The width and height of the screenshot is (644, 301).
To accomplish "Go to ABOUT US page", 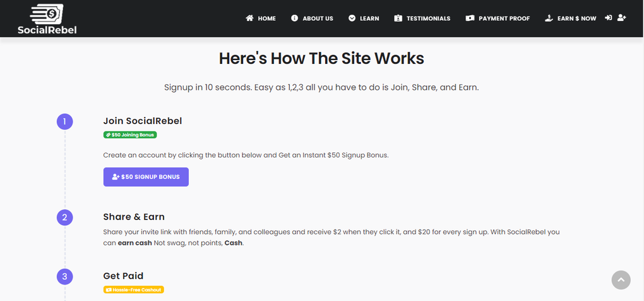I will tap(318, 18).
